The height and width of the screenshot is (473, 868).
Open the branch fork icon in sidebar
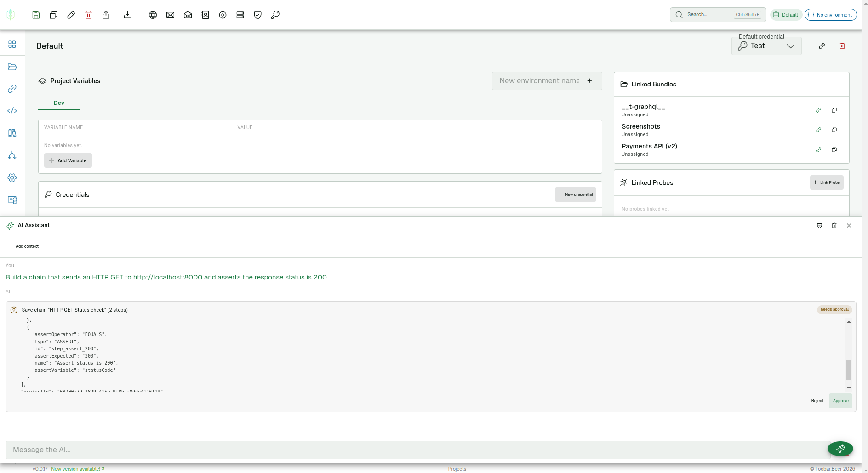pyautogui.click(x=12, y=155)
